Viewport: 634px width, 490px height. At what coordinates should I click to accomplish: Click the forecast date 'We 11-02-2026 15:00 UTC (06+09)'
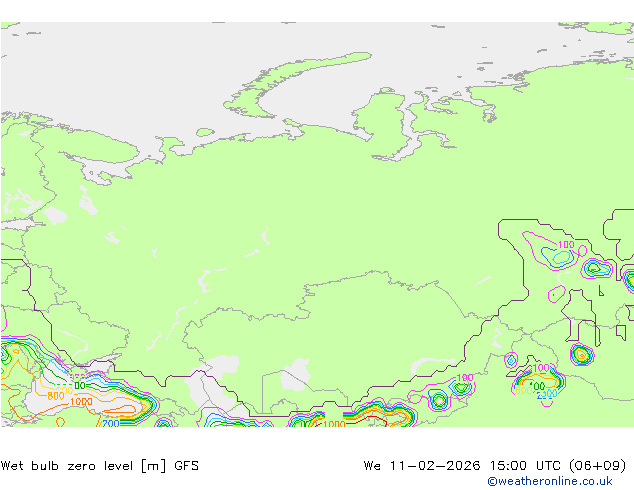tap(495, 466)
